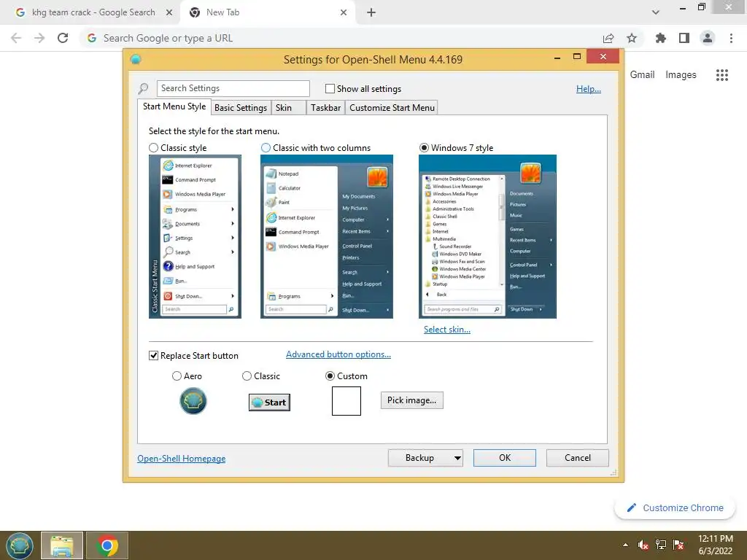Close the 'khg team crack' tab
The height and width of the screenshot is (560, 747).
pyautogui.click(x=169, y=12)
